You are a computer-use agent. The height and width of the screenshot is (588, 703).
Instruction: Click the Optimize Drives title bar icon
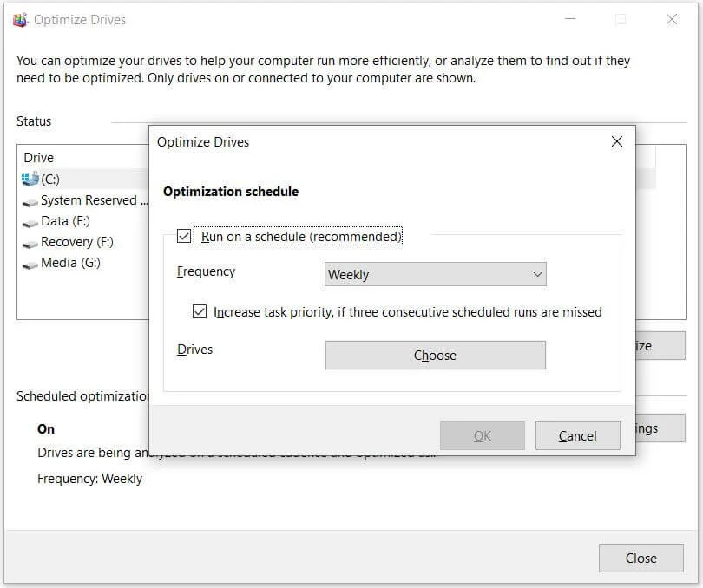point(20,18)
